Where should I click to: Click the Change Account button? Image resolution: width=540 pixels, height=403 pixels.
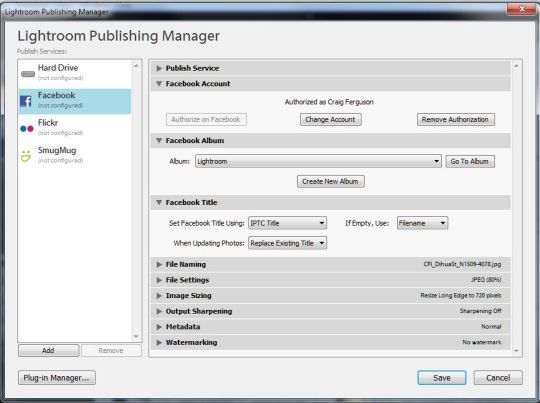[x=331, y=120]
